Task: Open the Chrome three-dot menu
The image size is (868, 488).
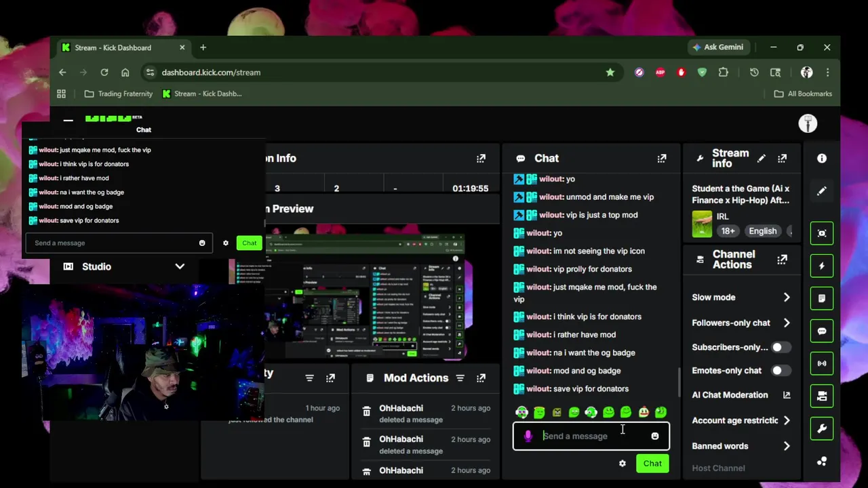Action: pyautogui.click(x=827, y=73)
